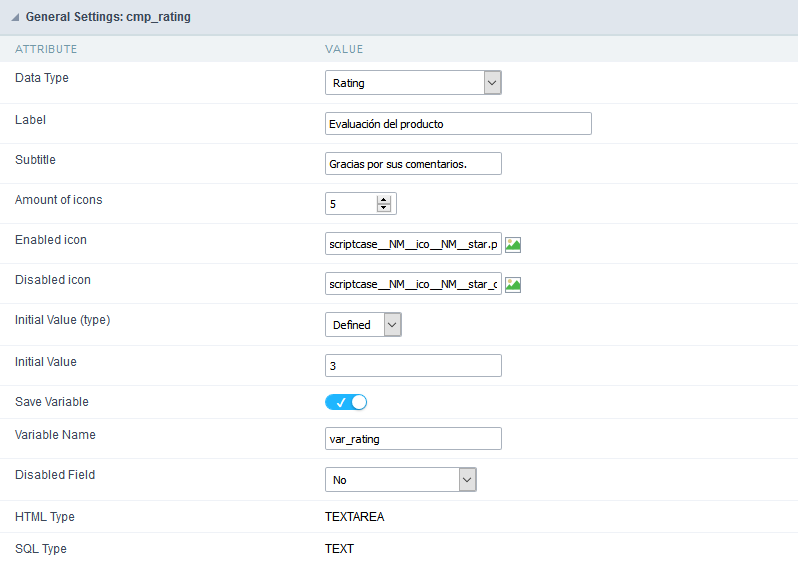Focus the Subtitle input field
This screenshot has height=564, width=798.
pos(413,164)
